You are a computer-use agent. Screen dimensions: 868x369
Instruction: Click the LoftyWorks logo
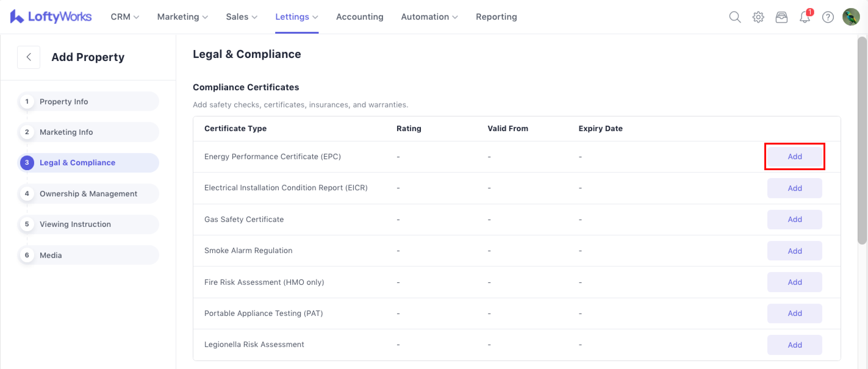(x=51, y=16)
